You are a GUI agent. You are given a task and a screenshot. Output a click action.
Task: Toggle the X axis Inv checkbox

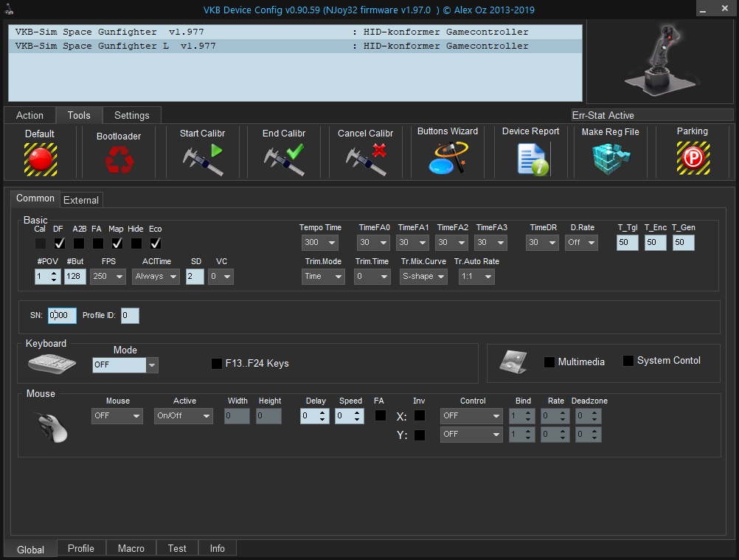[x=420, y=415]
